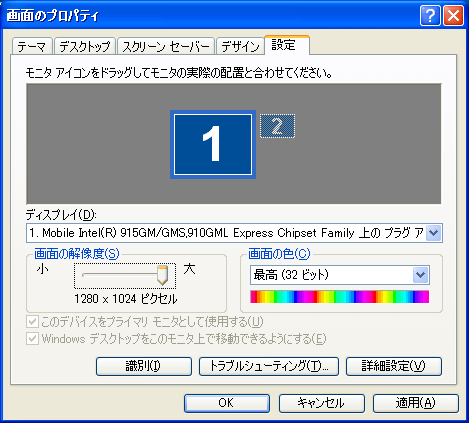The width and height of the screenshot is (469, 423).
Task: Click the Mobile Intel 915GM display combo box
Action: [234, 233]
